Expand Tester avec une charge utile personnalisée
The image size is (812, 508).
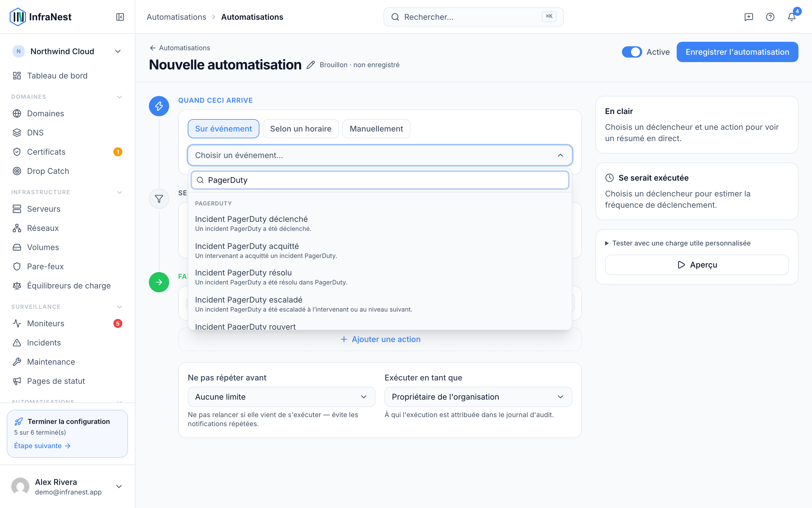[x=678, y=243]
